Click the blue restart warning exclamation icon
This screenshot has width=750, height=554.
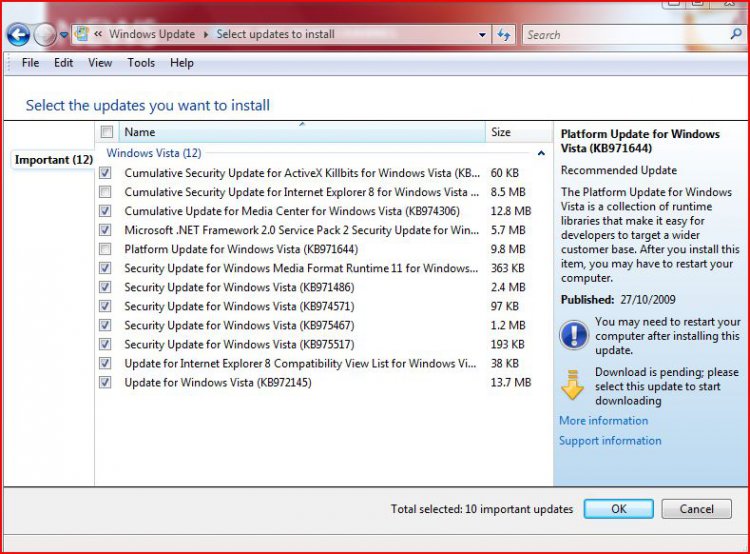(574, 334)
